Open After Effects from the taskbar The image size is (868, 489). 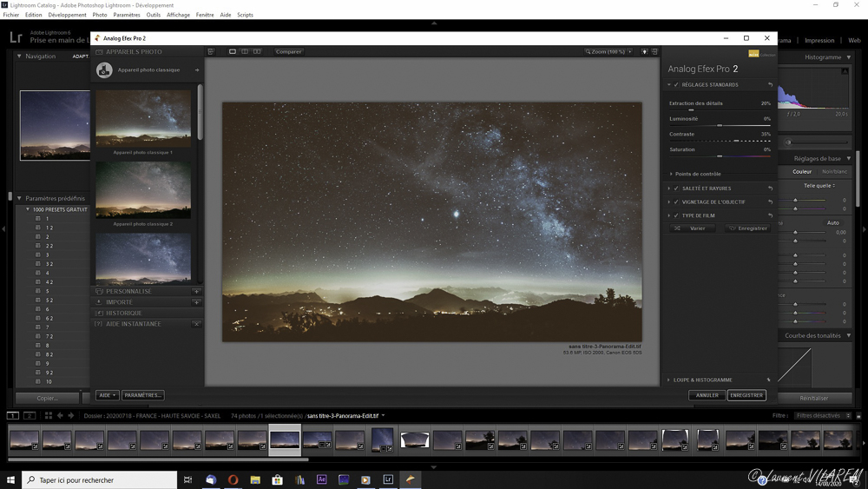(x=321, y=479)
